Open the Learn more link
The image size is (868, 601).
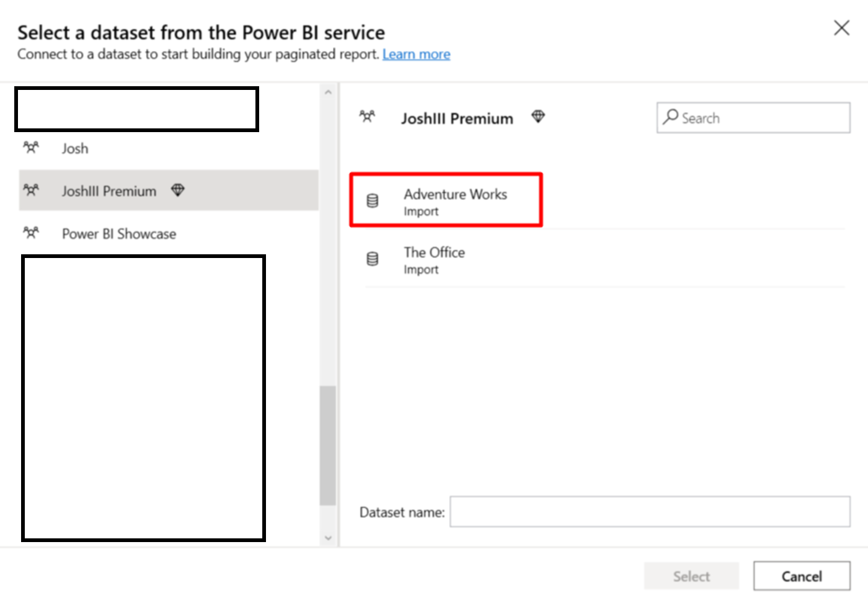pos(416,55)
